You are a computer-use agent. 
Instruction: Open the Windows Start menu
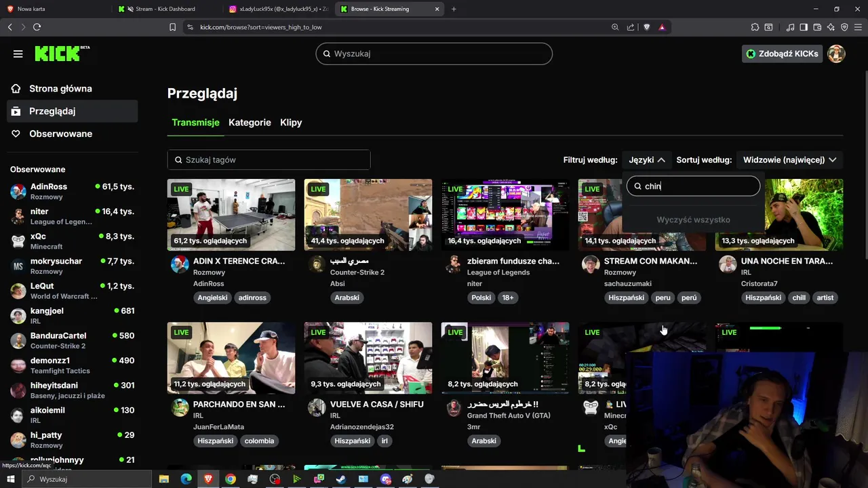coord(10,479)
